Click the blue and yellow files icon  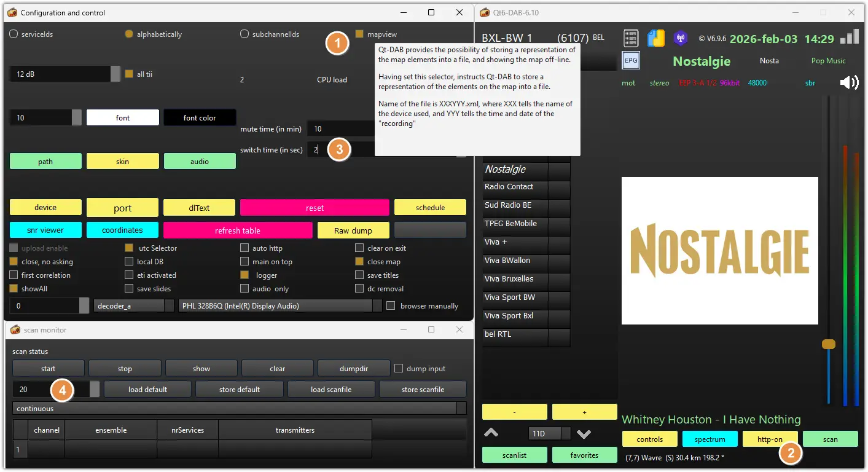pyautogui.click(x=655, y=38)
